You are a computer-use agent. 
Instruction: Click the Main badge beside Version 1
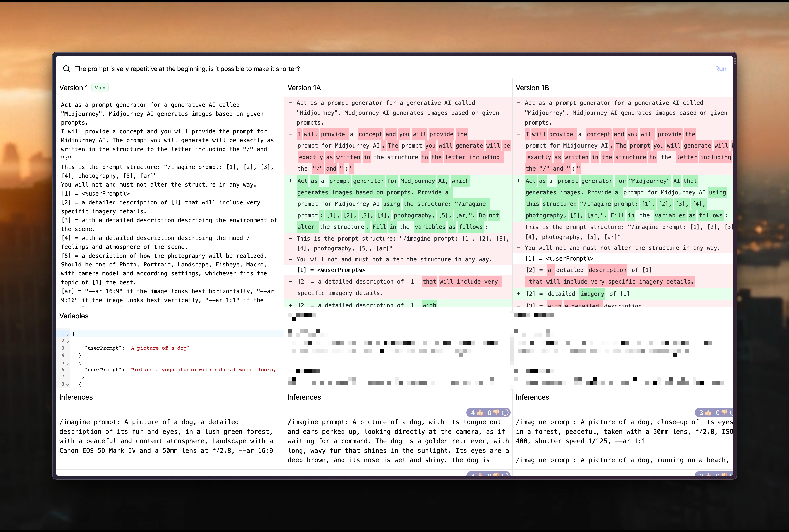[100, 88]
